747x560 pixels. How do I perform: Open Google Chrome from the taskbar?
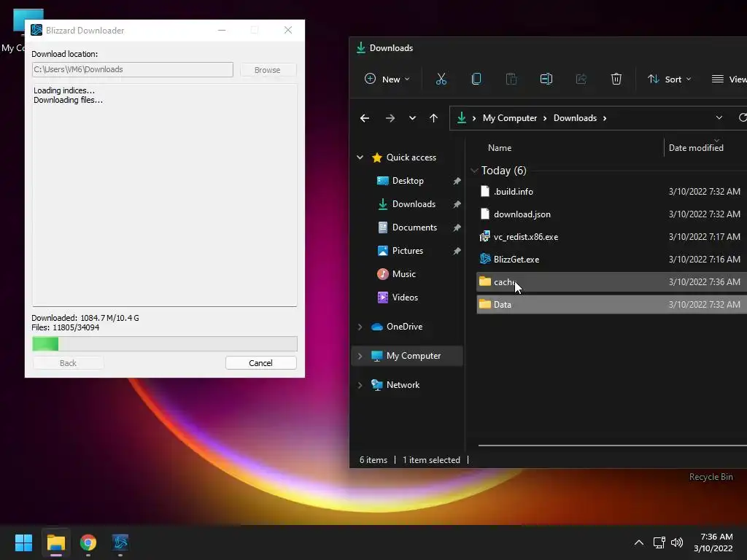pos(88,542)
